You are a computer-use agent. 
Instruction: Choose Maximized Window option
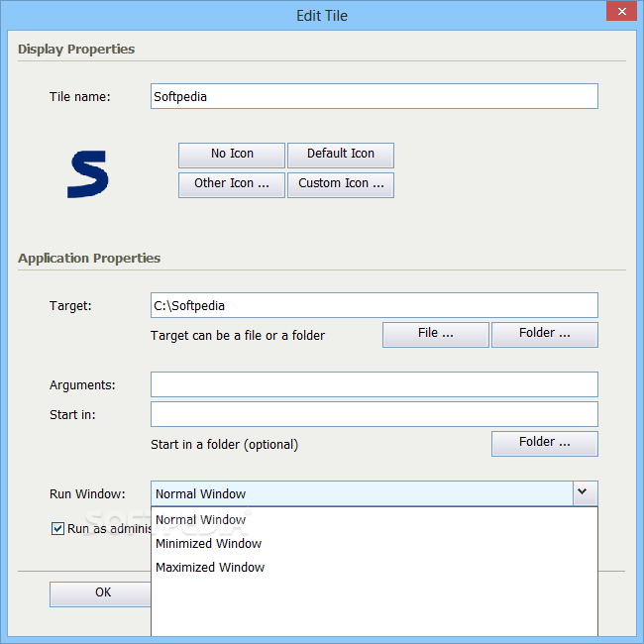tap(375, 567)
